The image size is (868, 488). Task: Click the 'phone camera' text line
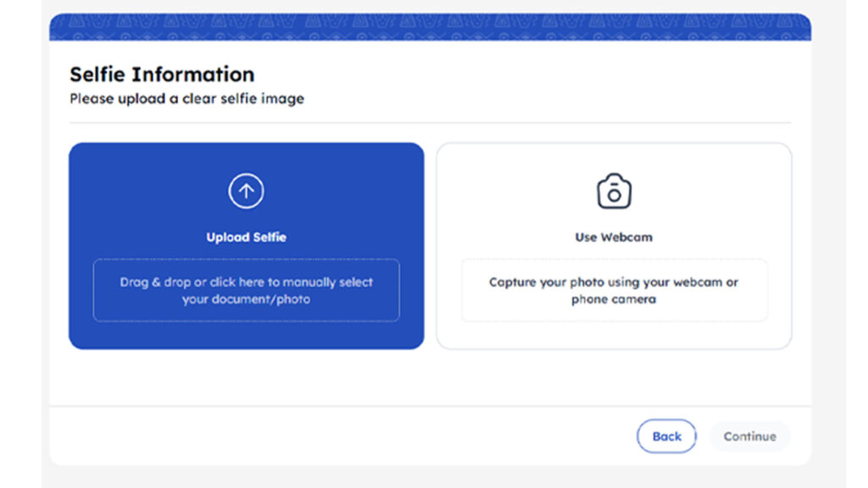[x=614, y=299]
